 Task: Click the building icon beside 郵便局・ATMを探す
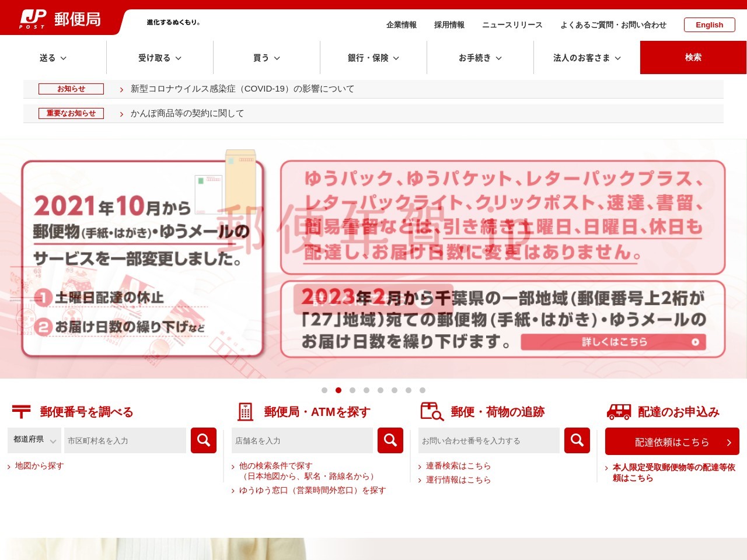[246, 412]
